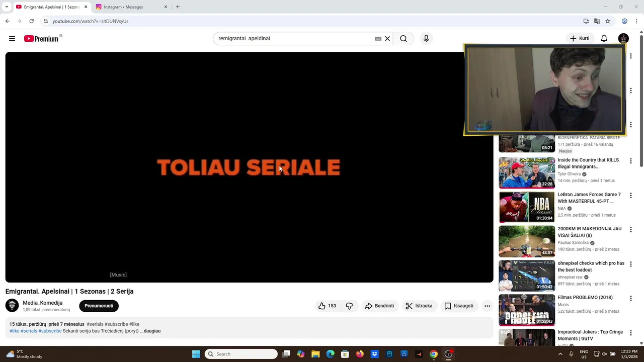This screenshot has width=644, height=362.
Task: Open options for Tyler Oliveira video
Action: point(630,161)
